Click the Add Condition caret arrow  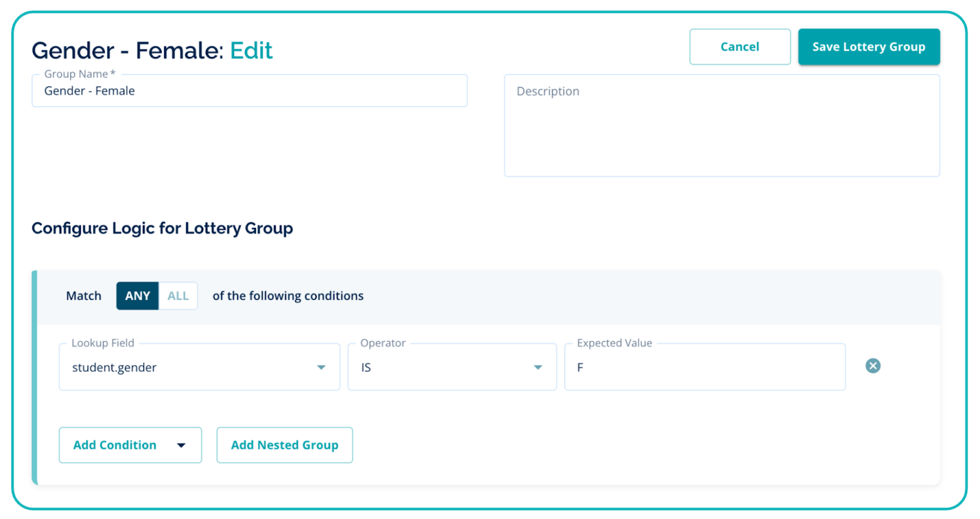coord(181,445)
